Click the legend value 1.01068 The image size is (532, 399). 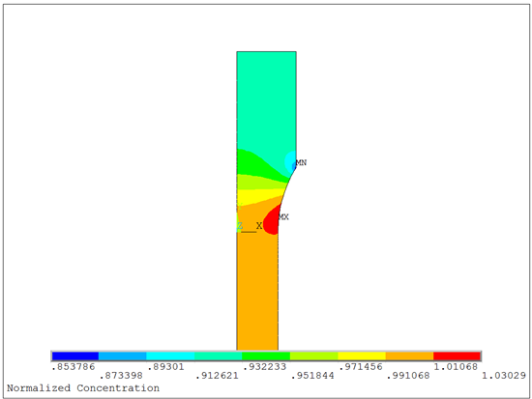[456, 367]
